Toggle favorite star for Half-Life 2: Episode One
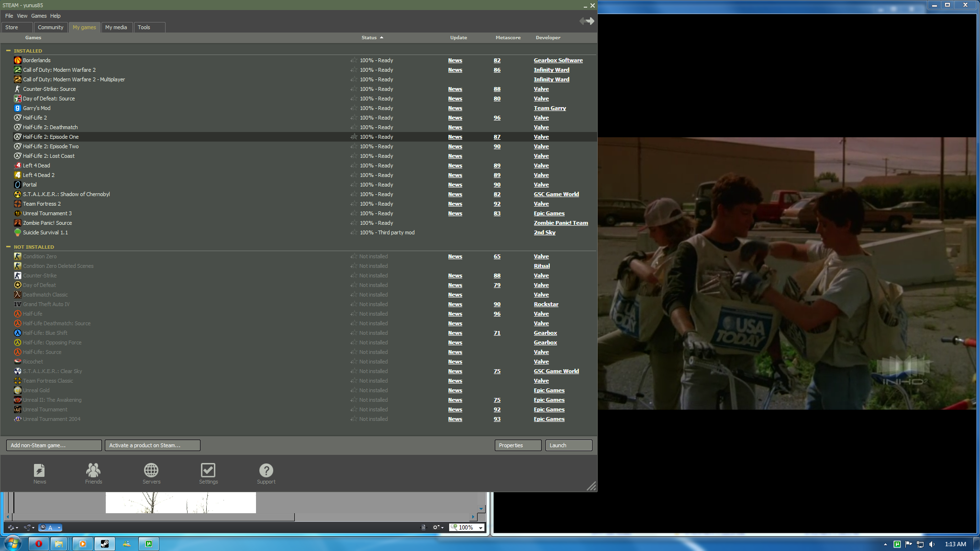The height and width of the screenshot is (551, 980). click(354, 137)
